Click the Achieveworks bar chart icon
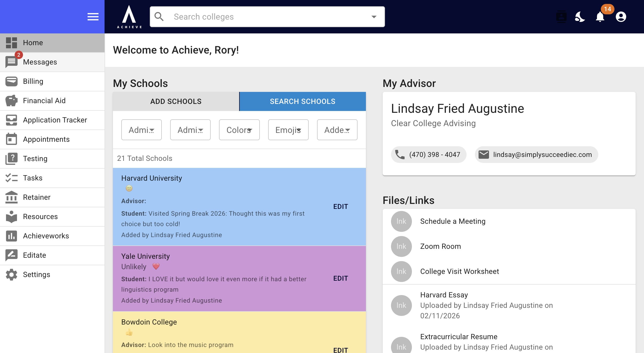644x353 pixels. [11, 236]
